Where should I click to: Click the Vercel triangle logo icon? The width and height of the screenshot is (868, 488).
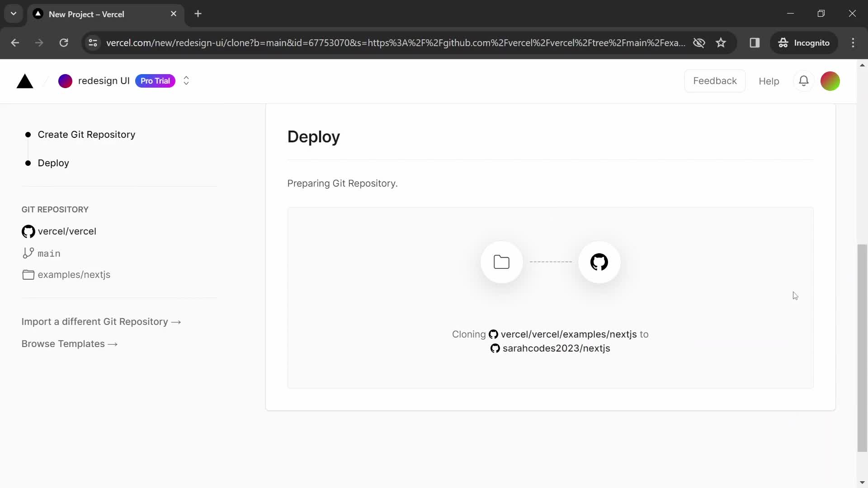(x=25, y=80)
